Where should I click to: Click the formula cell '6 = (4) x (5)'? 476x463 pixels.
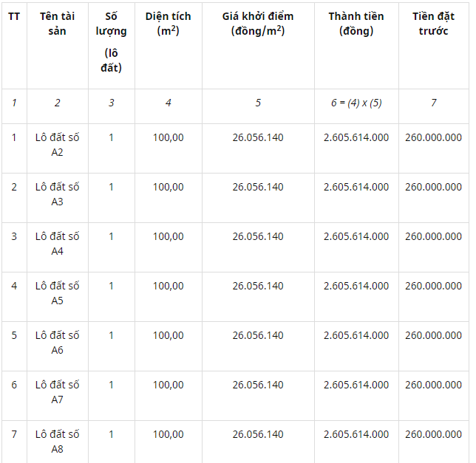coord(356,103)
